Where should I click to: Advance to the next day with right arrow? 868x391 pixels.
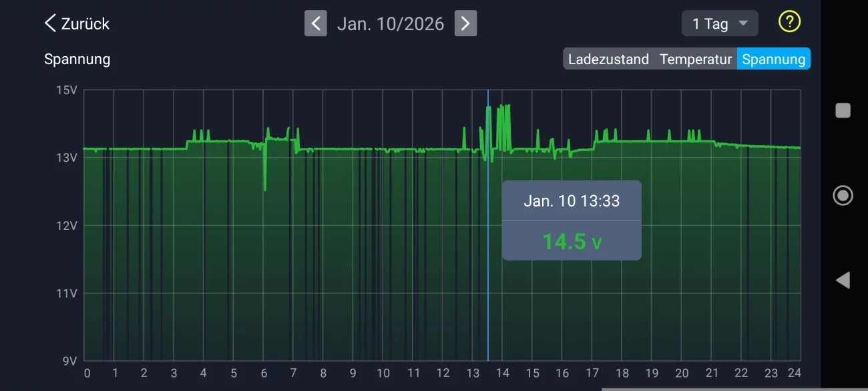point(465,23)
